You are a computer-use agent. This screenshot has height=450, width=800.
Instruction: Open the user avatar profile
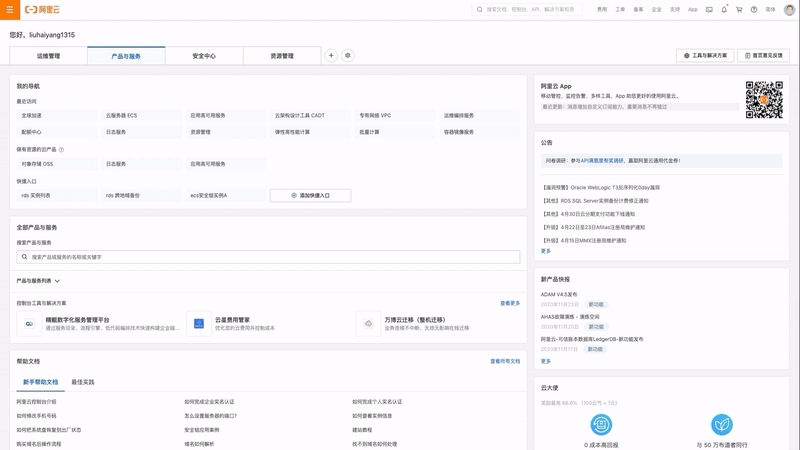pyautogui.click(x=789, y=9)
